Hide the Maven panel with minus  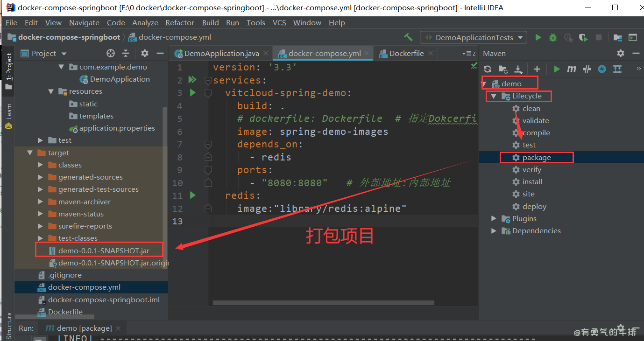pyautogui.click(x=636, y=53)
